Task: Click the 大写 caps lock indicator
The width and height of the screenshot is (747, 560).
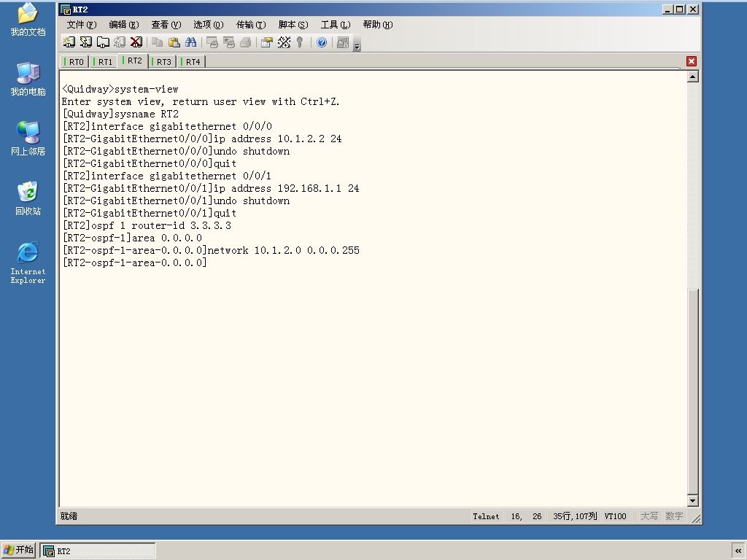Action: click(x=649, y=516)
